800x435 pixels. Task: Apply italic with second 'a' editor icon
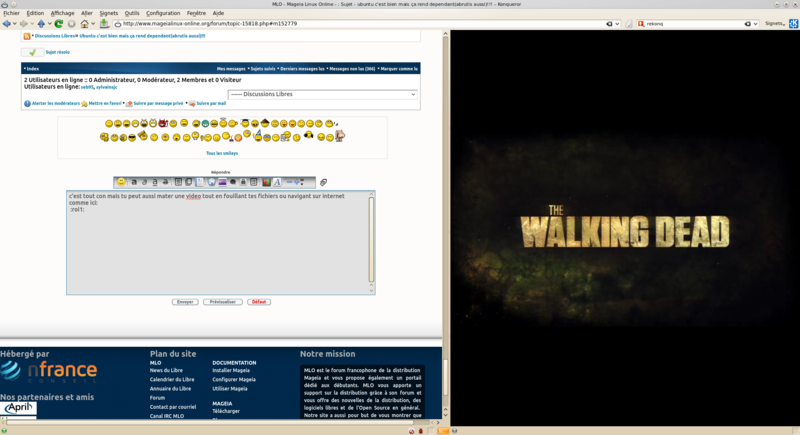point(144,182)
